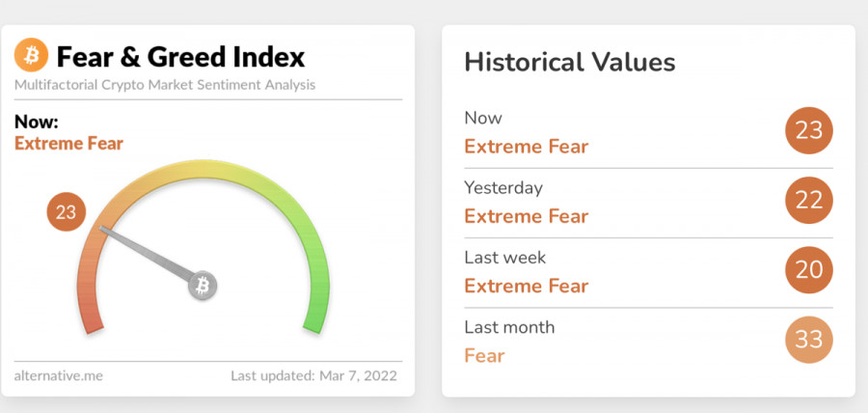Click the Multifactorial Crypto Market Sentiment subtitle
The image size is (868, 413).
(x=165, y=85)
